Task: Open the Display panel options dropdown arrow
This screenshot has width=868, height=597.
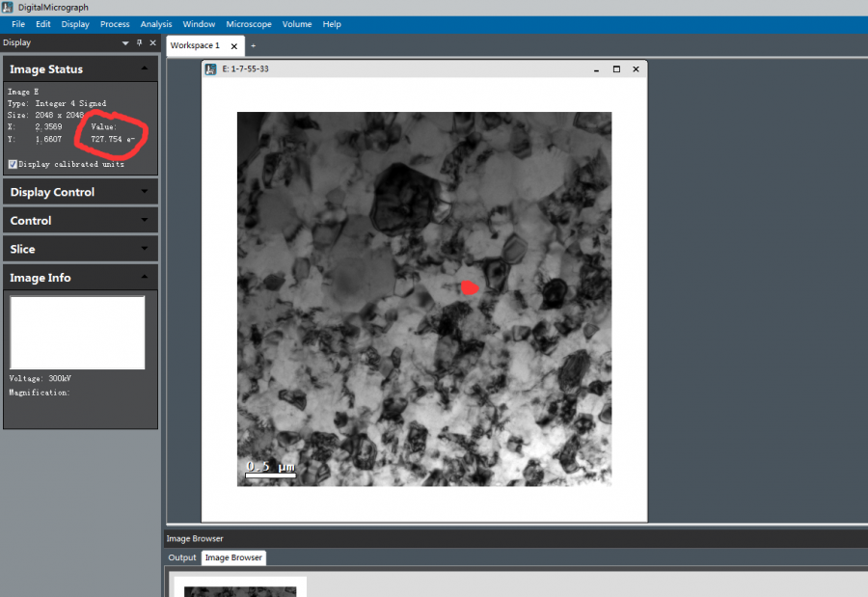Action: coord(125,43)
